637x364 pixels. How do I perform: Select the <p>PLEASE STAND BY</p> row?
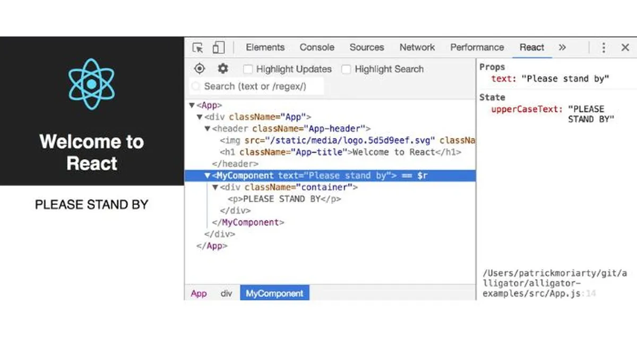coord(330,199)
